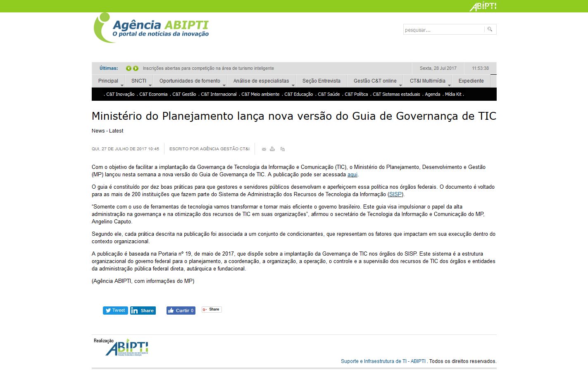Click the Agência ABIPTI logo

151,28
